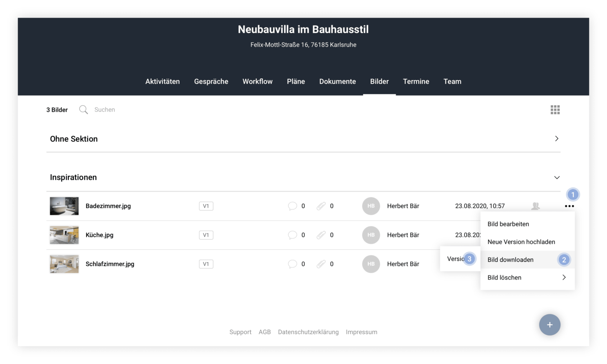Select the Bilder tab
The height and width of the screenshot is (364, 607).
point(379,82)
